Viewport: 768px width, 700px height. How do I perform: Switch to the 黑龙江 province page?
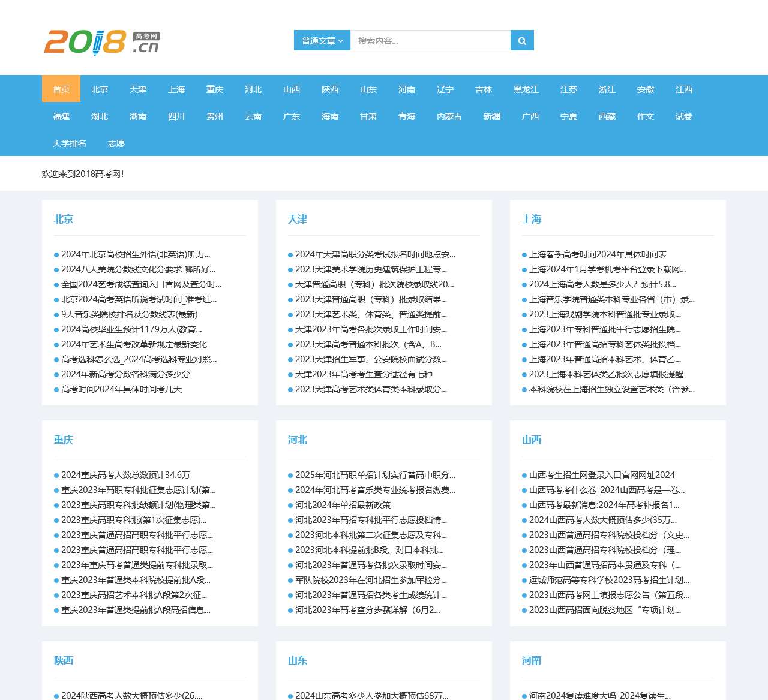pyautogui.click(x=526, y=89)
